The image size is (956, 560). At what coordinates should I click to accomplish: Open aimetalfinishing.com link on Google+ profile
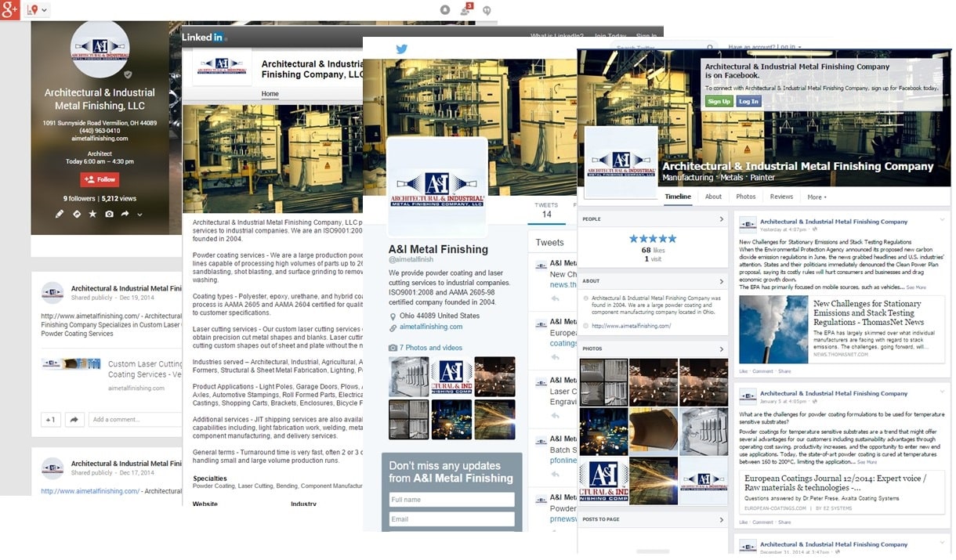[x=100, y=139]
